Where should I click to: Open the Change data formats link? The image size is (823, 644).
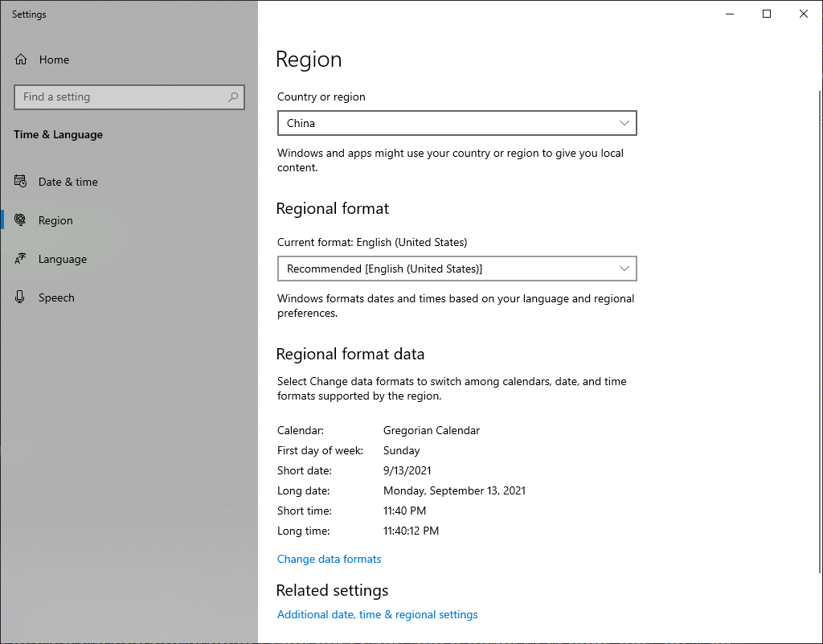[x=329, y=559]
